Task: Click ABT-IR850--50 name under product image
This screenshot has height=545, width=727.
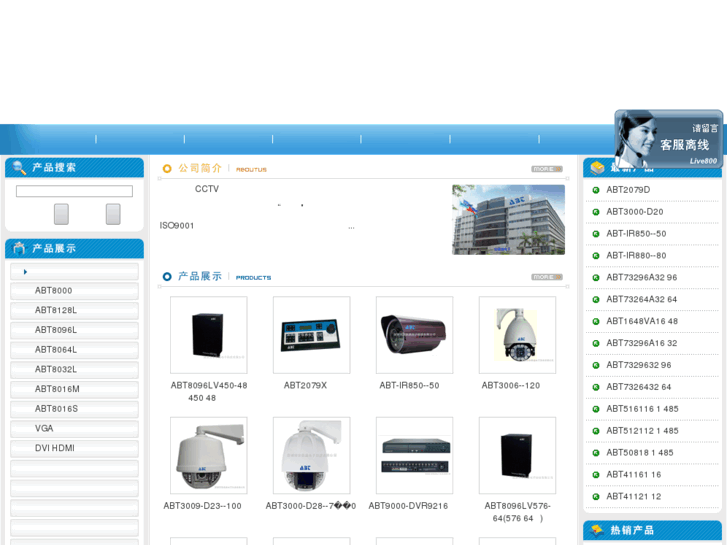Action: click(x=409, y=385)
